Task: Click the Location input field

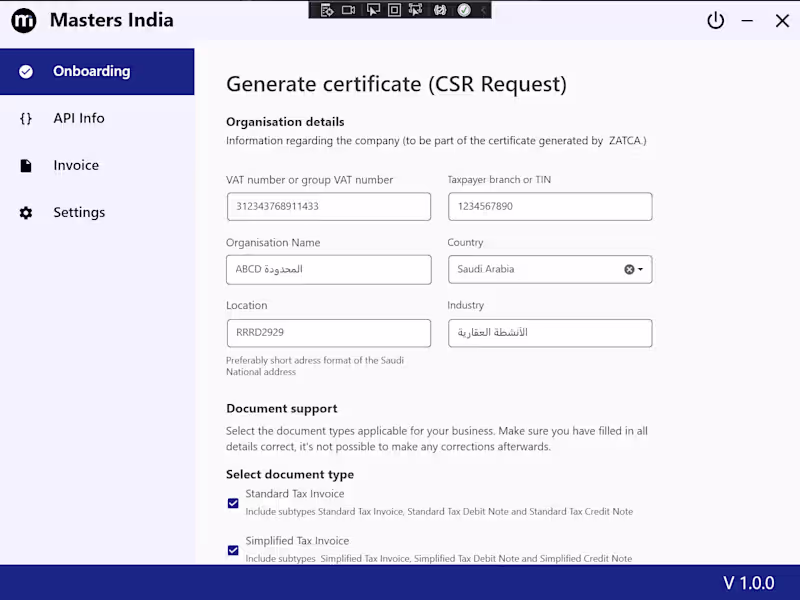Action: tap(328, 333)
